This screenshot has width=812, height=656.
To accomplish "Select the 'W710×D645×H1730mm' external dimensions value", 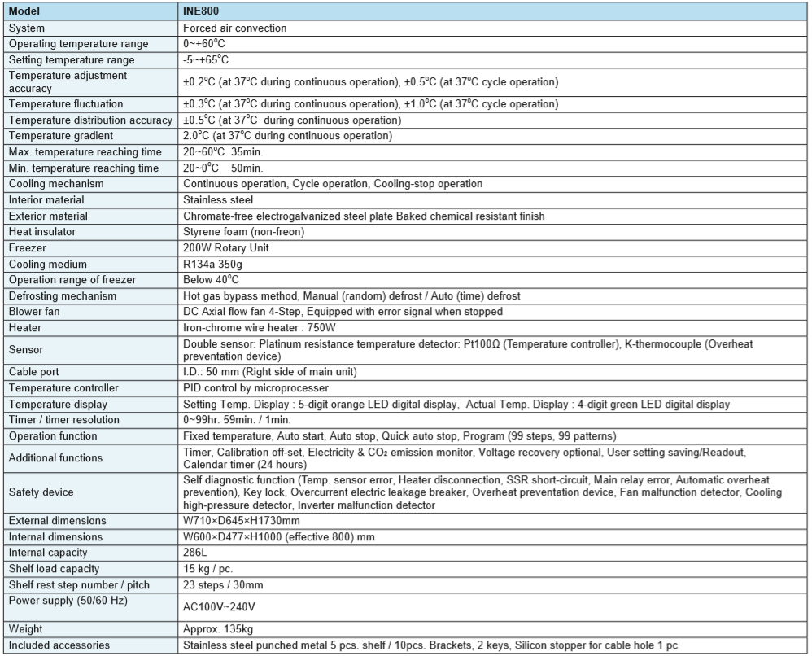I will (x=242, y=520).
